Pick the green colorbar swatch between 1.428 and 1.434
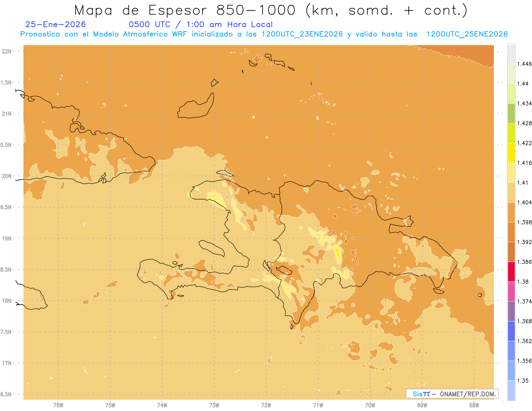Image resolution: width=532 pixels, height=411 pixels. tap(511, 113)
